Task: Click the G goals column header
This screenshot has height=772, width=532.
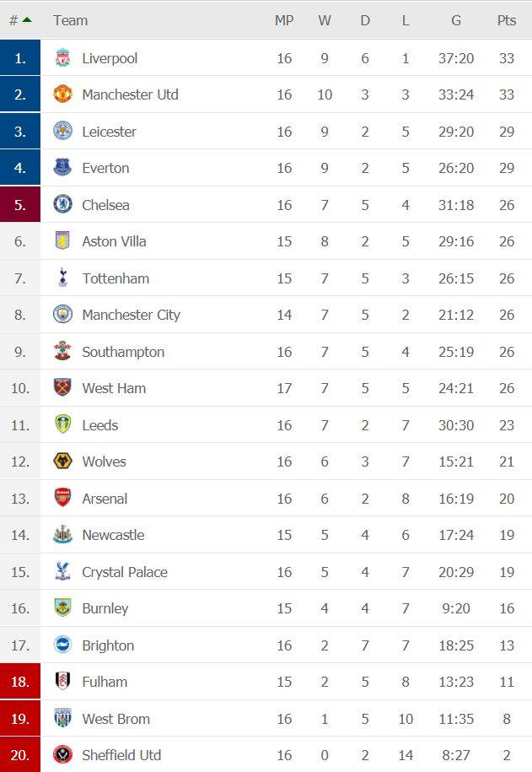Action: coord(455,20)
